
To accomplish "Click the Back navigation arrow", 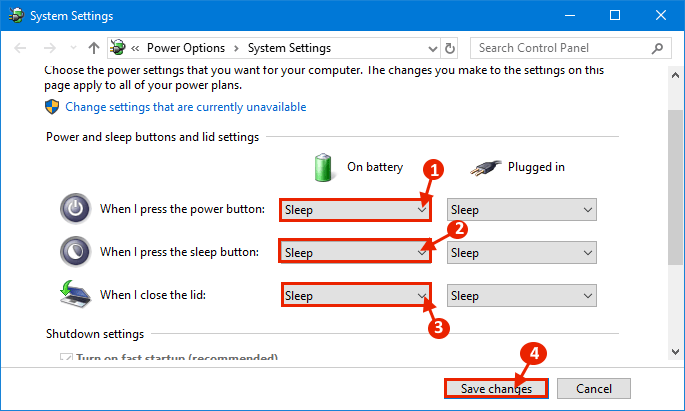I will tap(20, 48).
